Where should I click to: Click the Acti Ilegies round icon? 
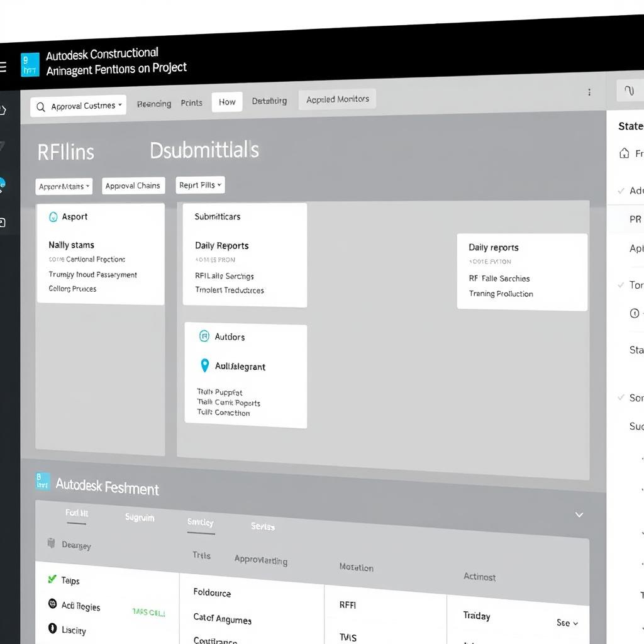(53, 603)
